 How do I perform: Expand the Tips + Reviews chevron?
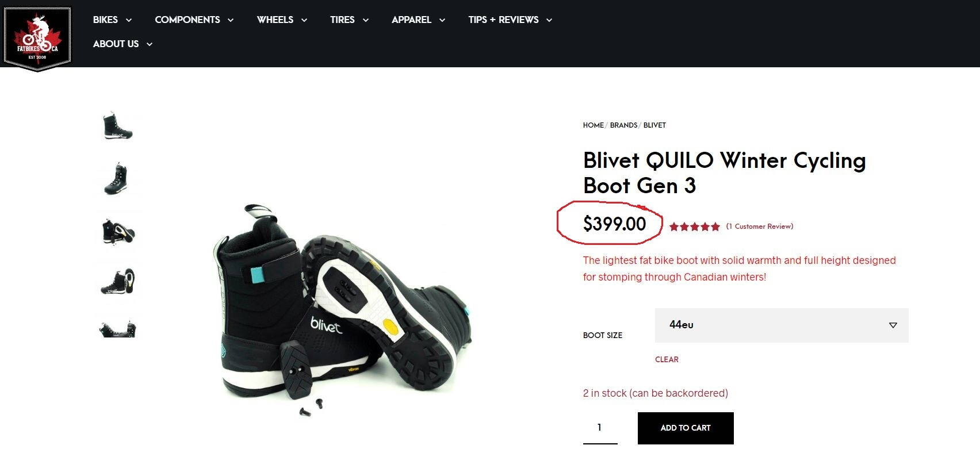click(x=549, y=20)
